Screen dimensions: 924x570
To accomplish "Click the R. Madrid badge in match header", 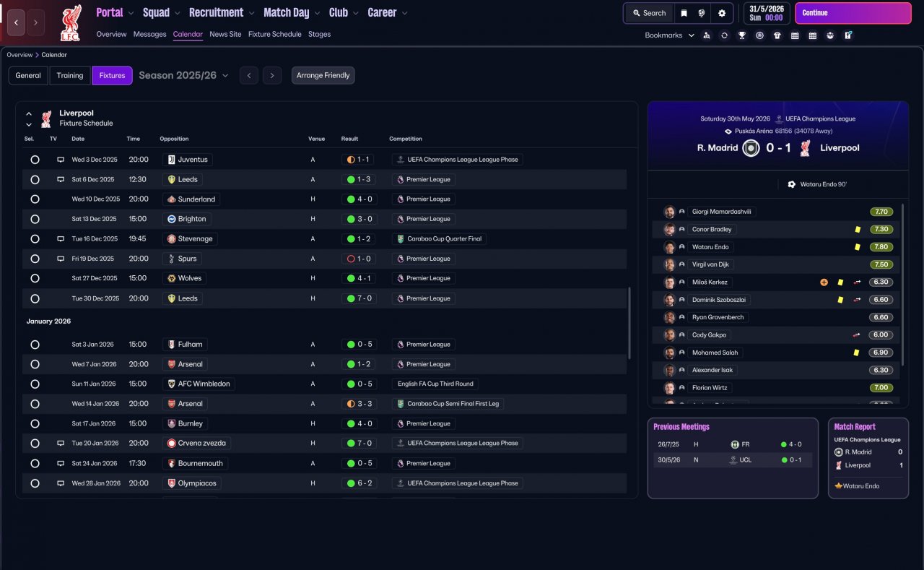I will point(751,148).
